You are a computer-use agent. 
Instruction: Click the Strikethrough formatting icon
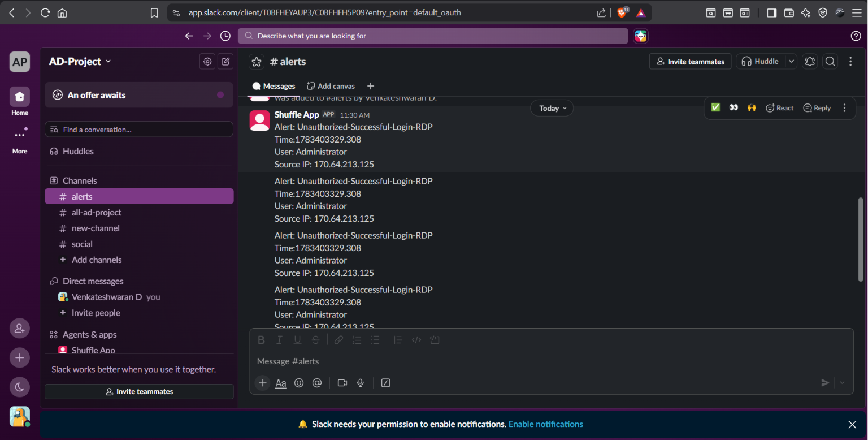click(315, 340)
